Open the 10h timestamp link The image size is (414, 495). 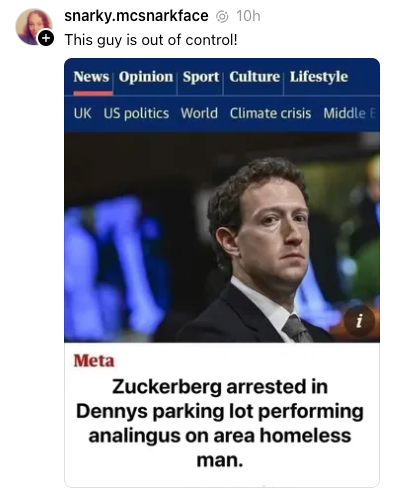248,16
